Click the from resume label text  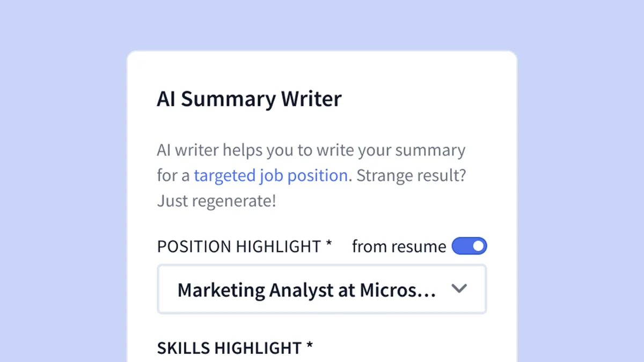pyautogui.click(x=398, y=246)
